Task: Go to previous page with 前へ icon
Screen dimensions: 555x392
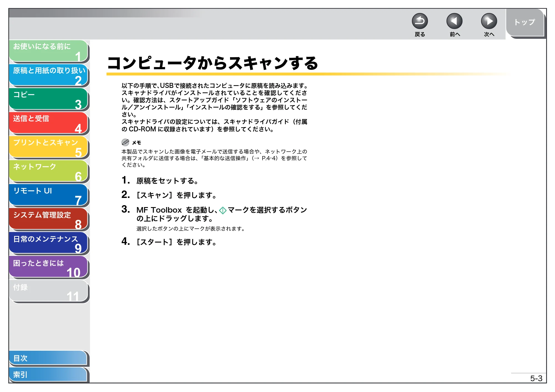Action: point(454,21)
